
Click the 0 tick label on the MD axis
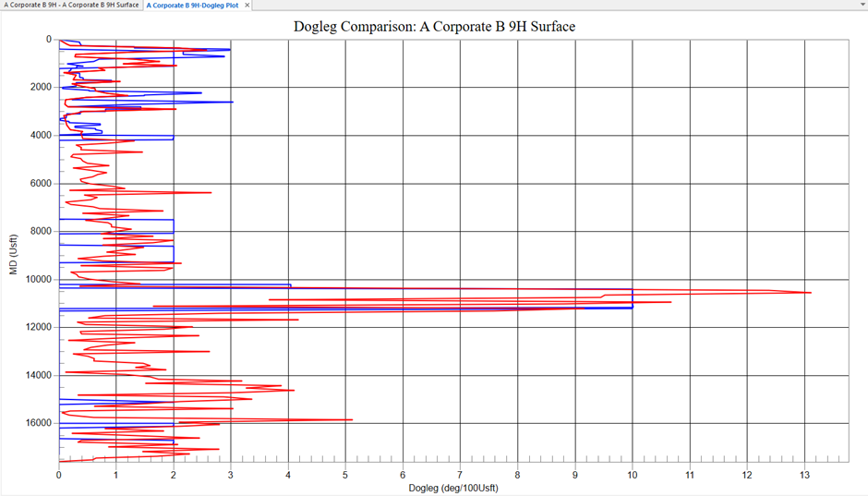coord(48,40)
